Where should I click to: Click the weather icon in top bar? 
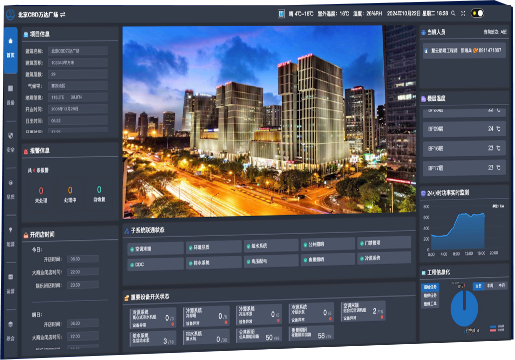point(282,14)
